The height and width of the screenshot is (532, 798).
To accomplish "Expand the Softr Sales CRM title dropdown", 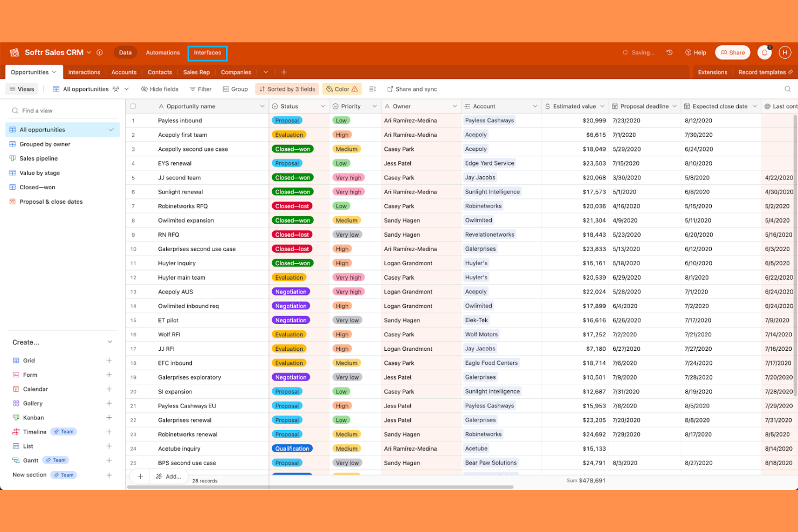I will (89, 52).
